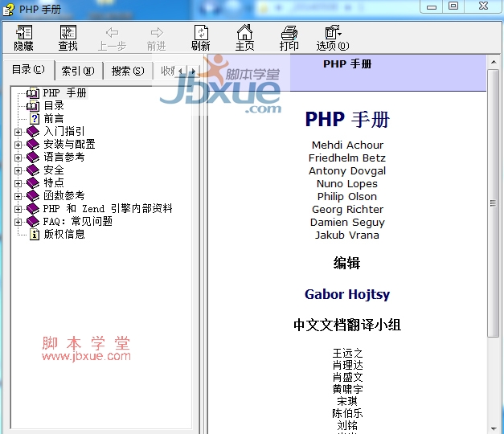Open the 选项 (Options) toolbar menu
This screenshot has height=434, width=504.
[333, 38]
